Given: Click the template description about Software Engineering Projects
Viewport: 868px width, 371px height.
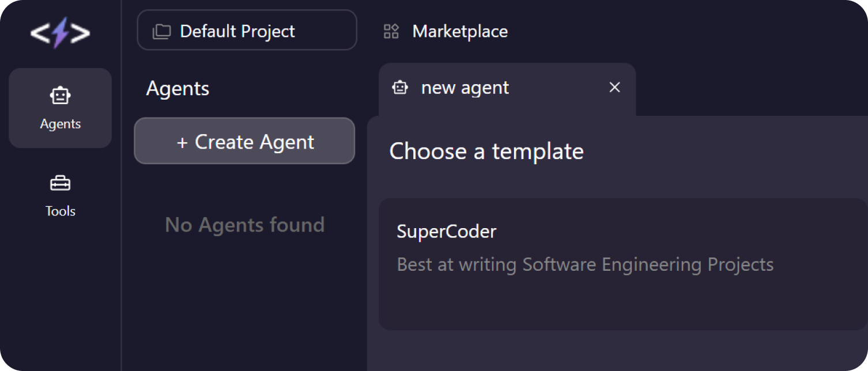Looking at the screenshot, I should click(x=584, y=264).
